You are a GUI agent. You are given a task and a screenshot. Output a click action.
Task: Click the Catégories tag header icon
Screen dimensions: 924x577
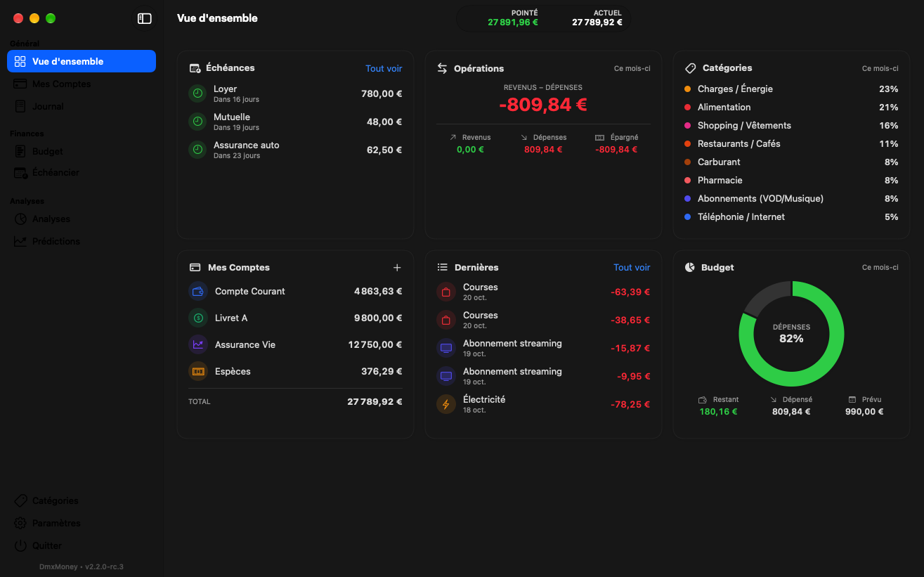tap(691, 68)
